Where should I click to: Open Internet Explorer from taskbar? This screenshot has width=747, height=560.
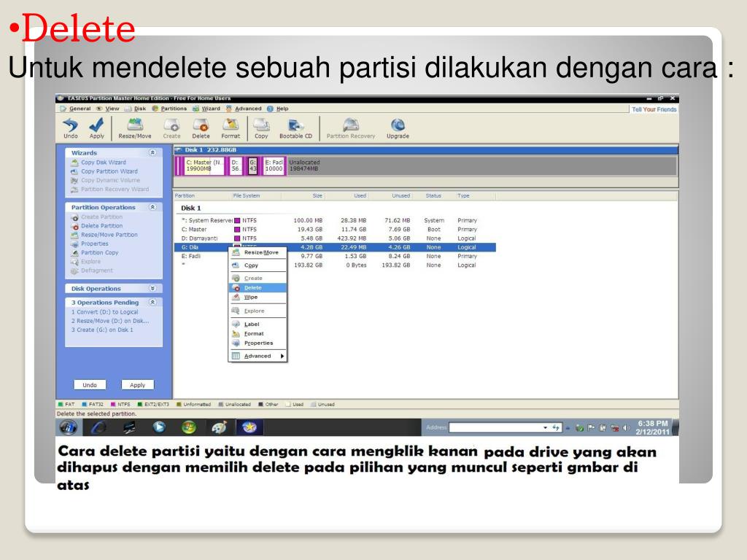pos(98,427)
